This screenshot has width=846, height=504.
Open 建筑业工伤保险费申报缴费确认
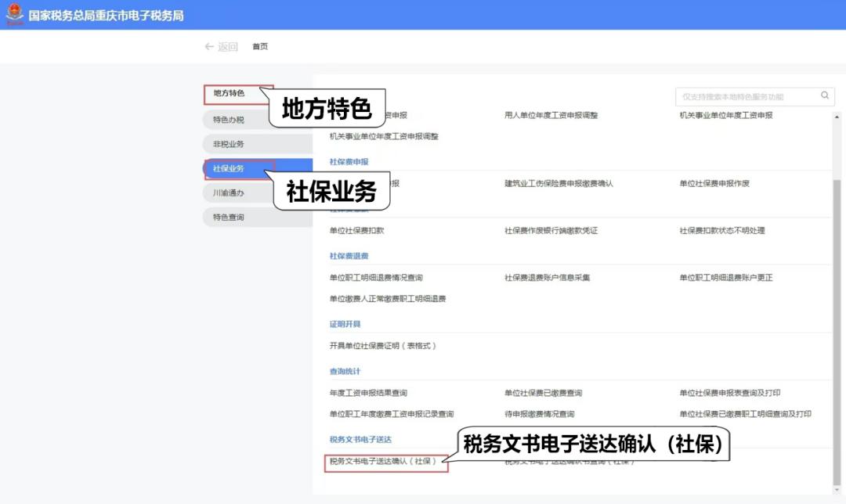(x=559, y=183)
